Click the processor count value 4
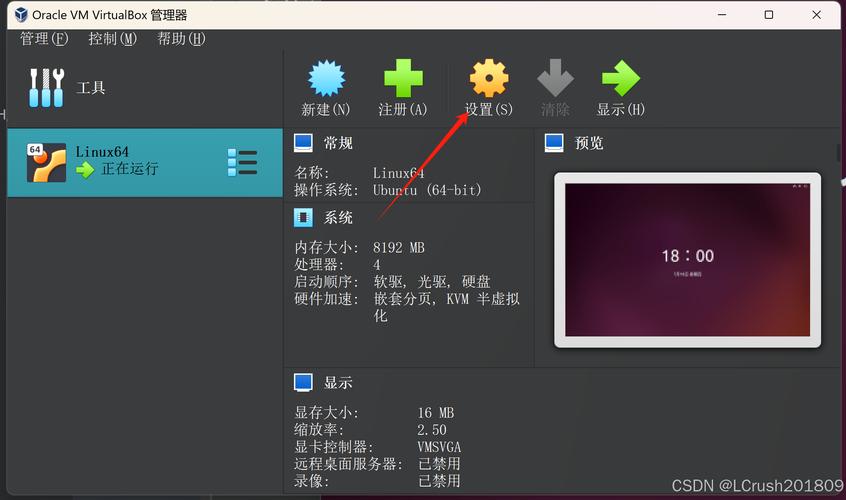The height and width of the screenshot is (500, 846). [x=377, y=265]
